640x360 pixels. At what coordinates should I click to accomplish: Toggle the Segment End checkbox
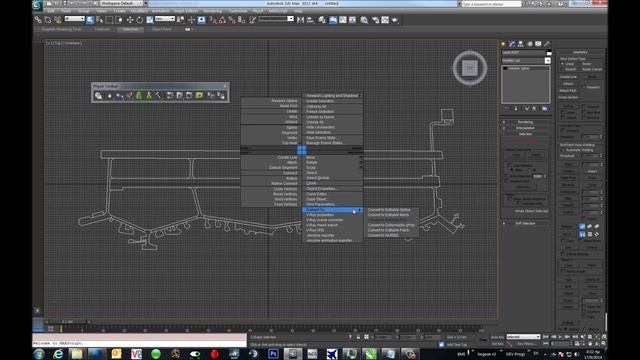(x=507, y=181)
